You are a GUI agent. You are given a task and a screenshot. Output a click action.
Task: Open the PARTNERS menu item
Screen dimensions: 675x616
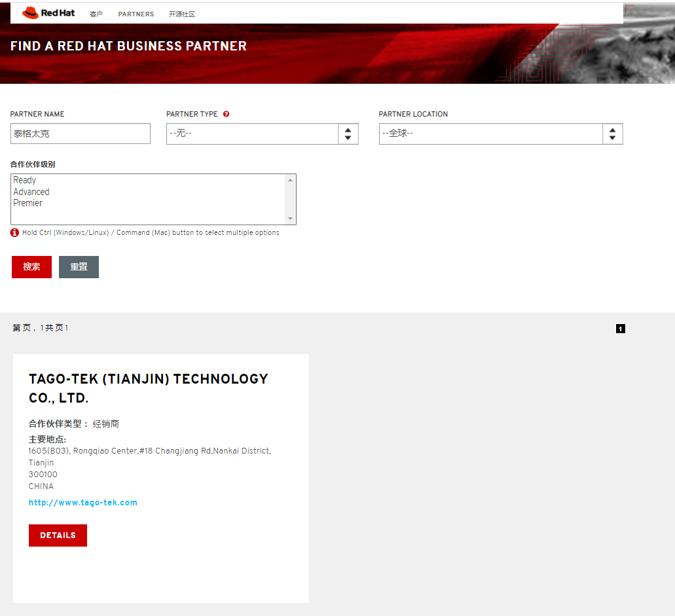tap(136, 14)
